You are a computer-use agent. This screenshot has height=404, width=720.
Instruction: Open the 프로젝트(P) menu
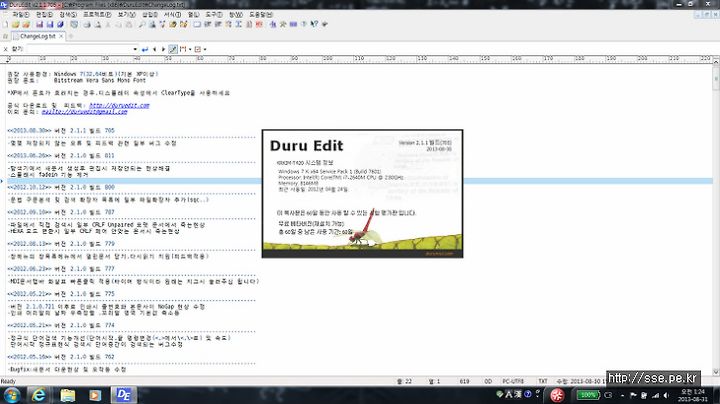(x=97, y=15)
